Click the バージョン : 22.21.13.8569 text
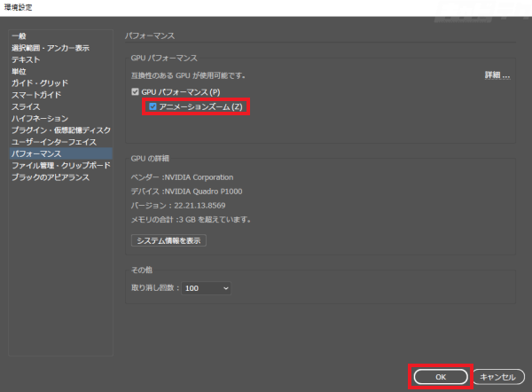 pyautogui.click(x=178, y=206)
